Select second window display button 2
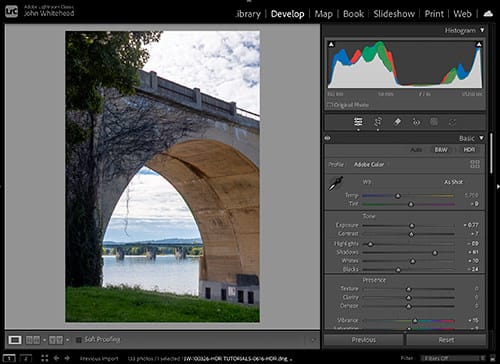500x364 pixels. (x=26, y=358)
